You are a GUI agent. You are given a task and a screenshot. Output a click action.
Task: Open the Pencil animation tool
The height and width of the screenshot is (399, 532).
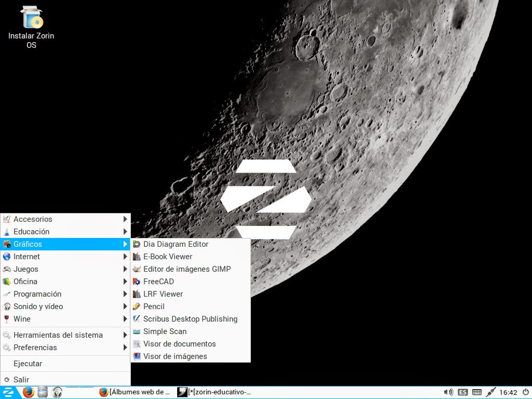[x=154, y=307]
